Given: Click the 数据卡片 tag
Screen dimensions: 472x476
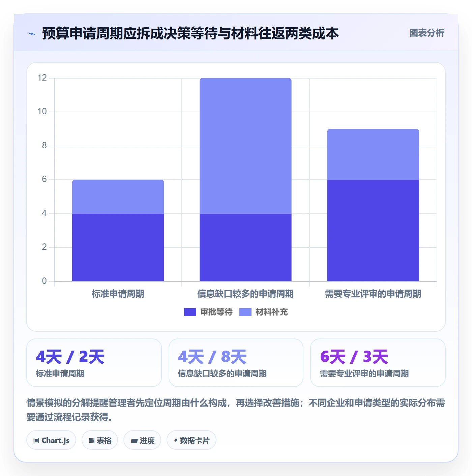Looking at the screenshot, I should click(191, 440).
